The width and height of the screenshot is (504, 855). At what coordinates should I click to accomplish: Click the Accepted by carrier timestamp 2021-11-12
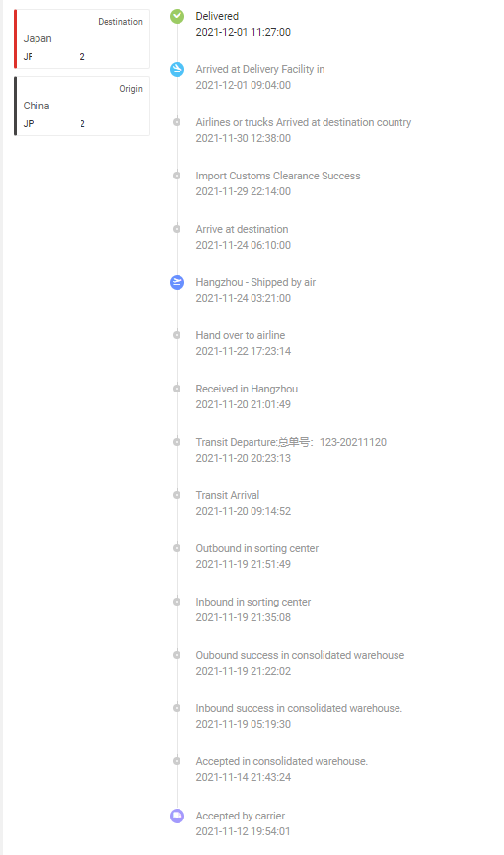coord(244,831)
